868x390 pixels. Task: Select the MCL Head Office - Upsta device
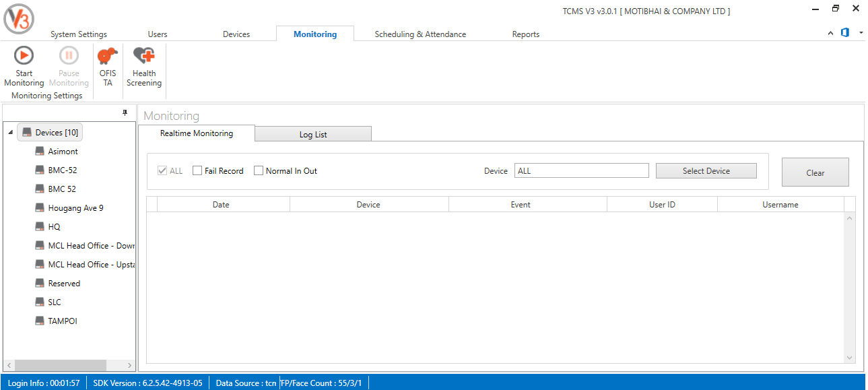click(92, 265)
